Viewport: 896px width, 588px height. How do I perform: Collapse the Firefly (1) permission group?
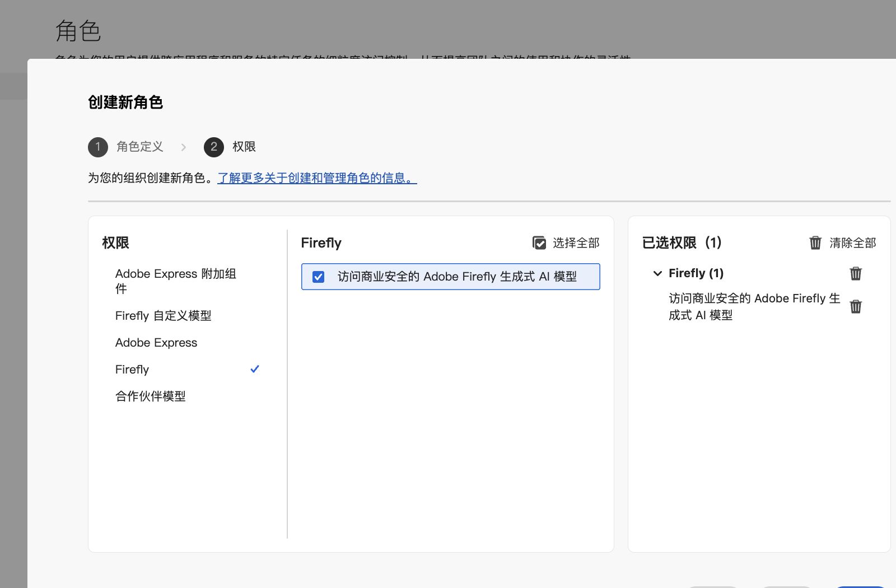point(657,274)
